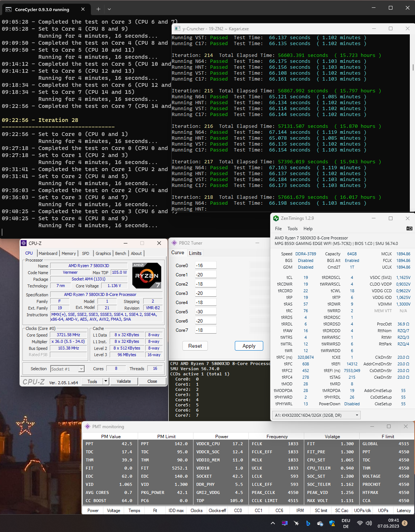Open the File menu in ZenTimings

coord(278,229)
